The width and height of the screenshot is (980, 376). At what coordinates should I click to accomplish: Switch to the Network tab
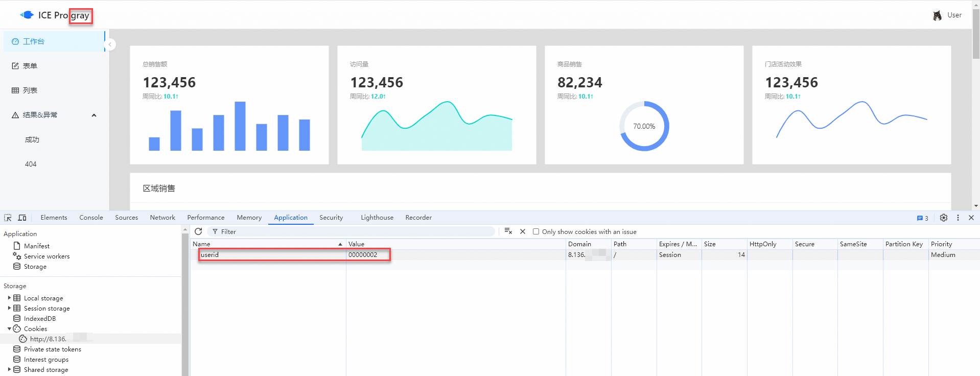(x=162, y=218)
